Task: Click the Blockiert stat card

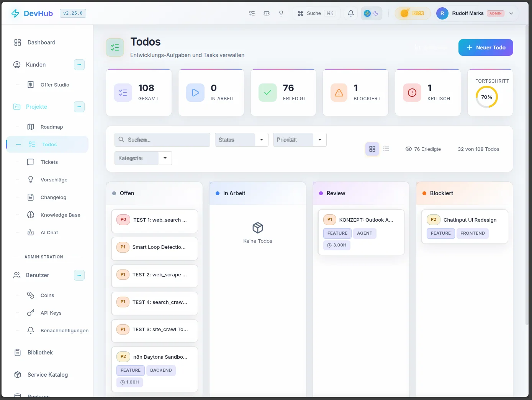Action: click(x=355, y=93)
